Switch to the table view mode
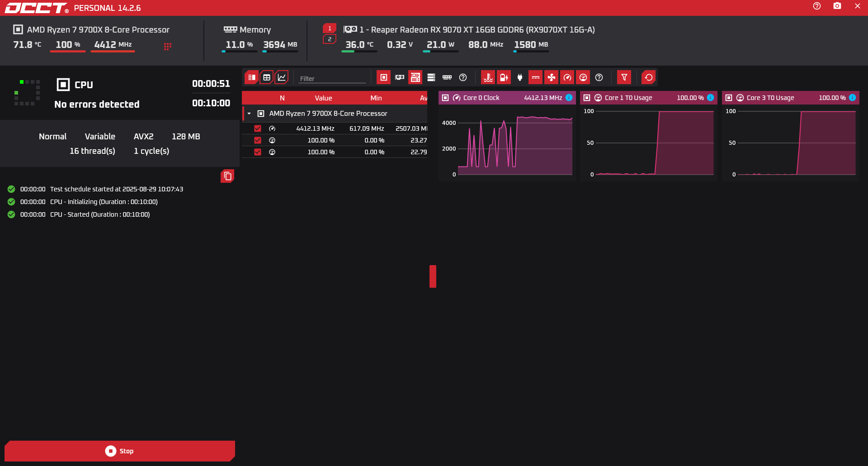 coord(267,77)
